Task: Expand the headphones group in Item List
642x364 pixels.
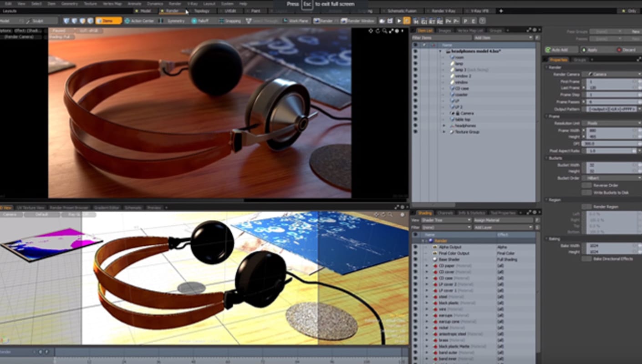Action: [444, 126]
